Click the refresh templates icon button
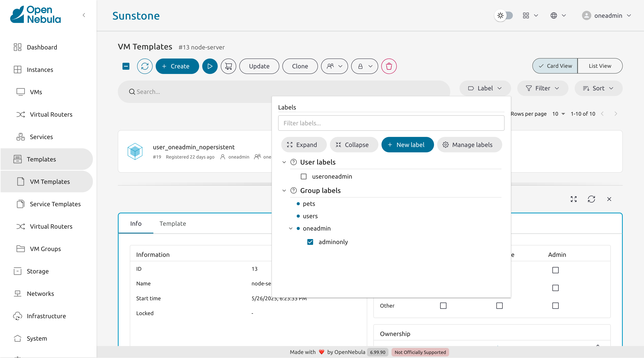The width and height of the screenshot is (644, 358). click(x=144, y=66)
